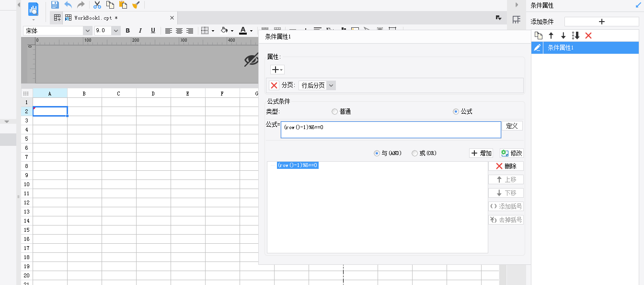Screen dimensions: 644x285
Task: Select the 公式 type radio button
Action: 456,111
